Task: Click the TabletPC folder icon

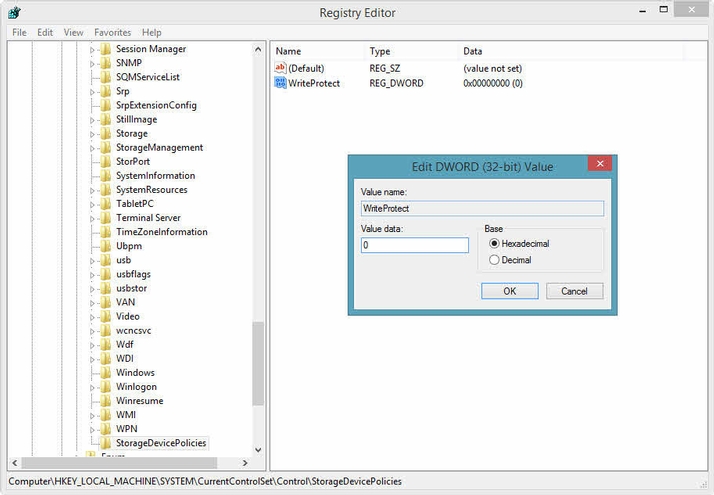Action: [106, 204]
